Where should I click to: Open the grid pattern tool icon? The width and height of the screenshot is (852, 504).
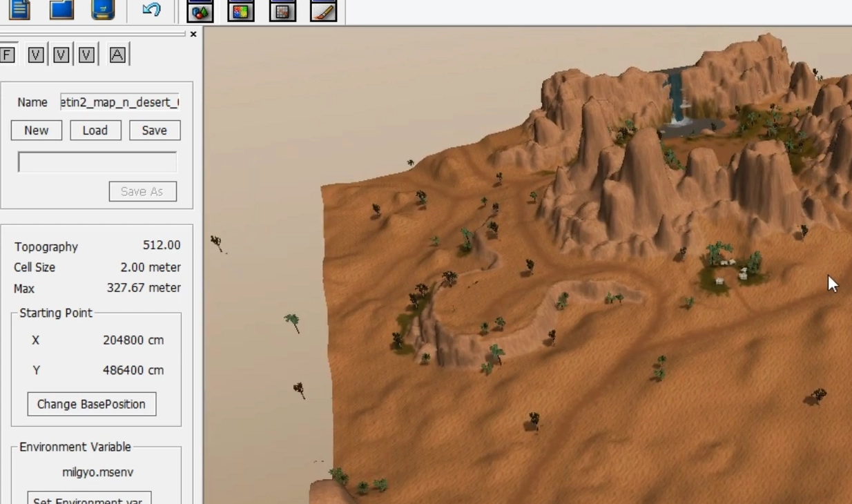tap(282, 11)
